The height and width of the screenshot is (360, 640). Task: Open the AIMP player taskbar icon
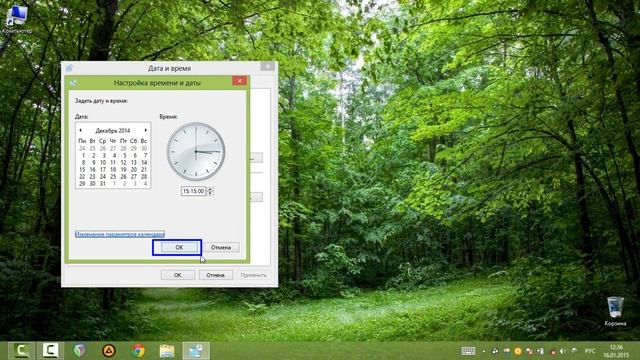coord(109,351)
